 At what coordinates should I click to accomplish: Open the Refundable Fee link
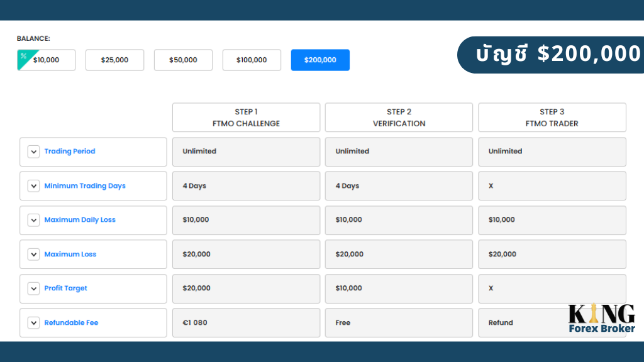tap(72, 322)
